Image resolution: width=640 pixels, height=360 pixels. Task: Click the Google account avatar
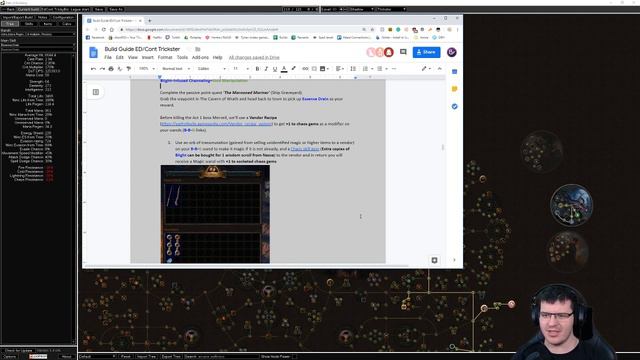[451, 52]
